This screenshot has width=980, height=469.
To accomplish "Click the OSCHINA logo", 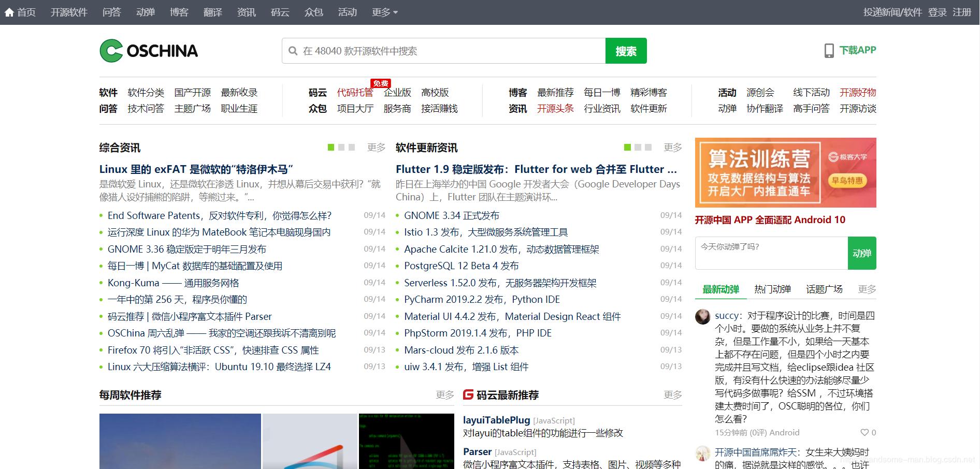I will click(x=149, y=50).
